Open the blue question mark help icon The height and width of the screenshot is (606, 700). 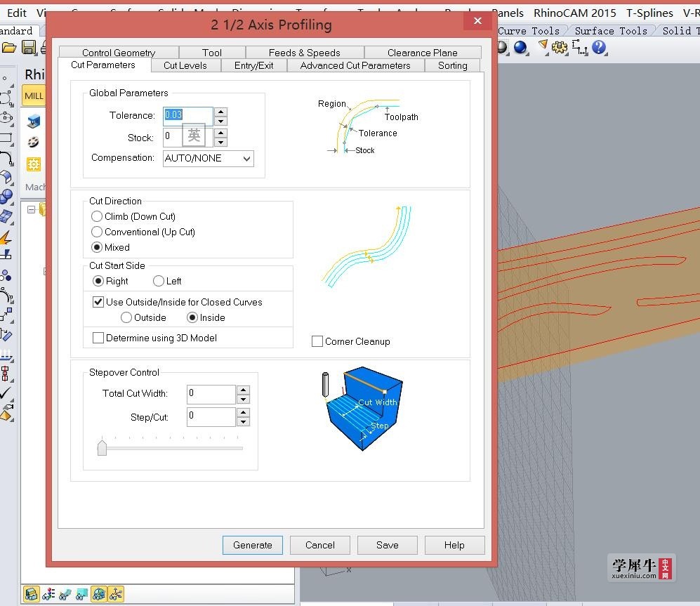click(599, 47)
